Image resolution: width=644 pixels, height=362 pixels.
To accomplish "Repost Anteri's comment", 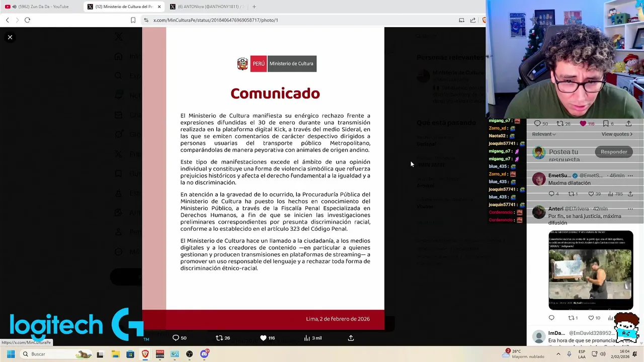I will click(573, 318).
